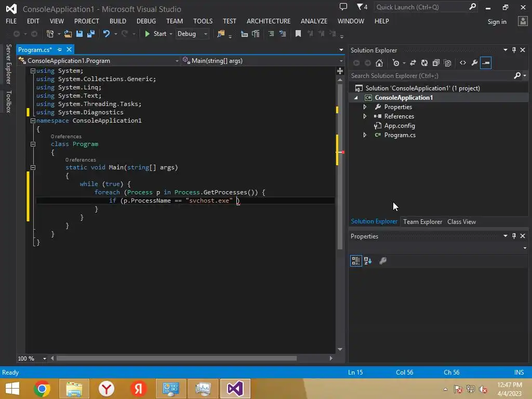
Task: Expand the Program.cs node in the solution tree
Action: coord(365,135)
